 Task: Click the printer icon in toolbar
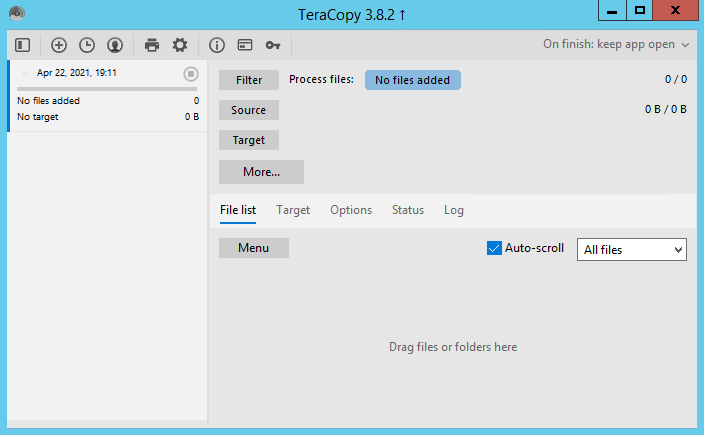click(152, 45)
